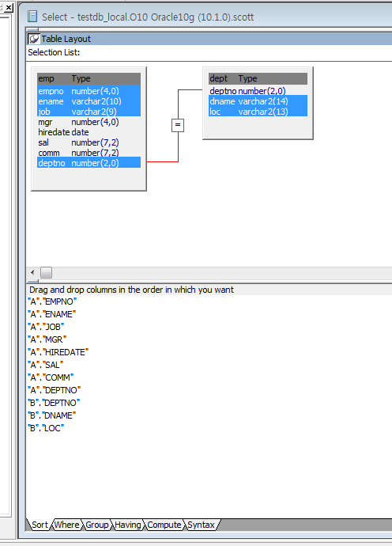Toggle deptno column in emp table

click(89, 163)
